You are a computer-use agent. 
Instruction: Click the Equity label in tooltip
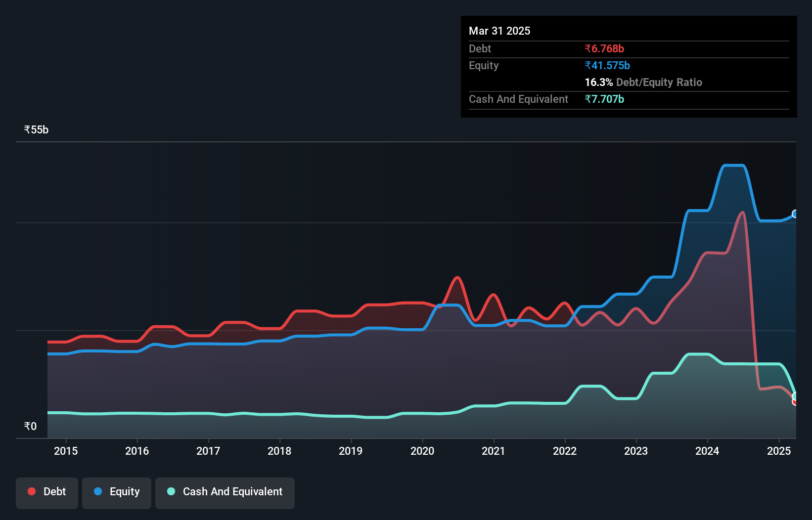484,65
